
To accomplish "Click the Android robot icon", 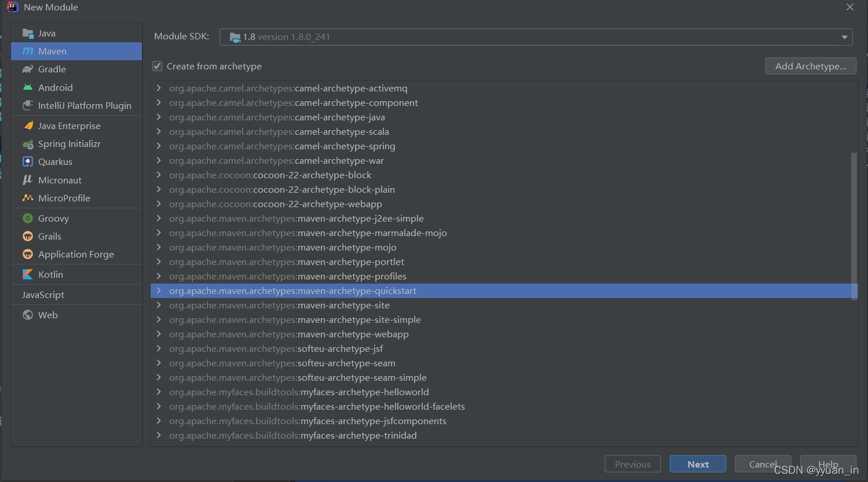I will [x=28, y=87].
